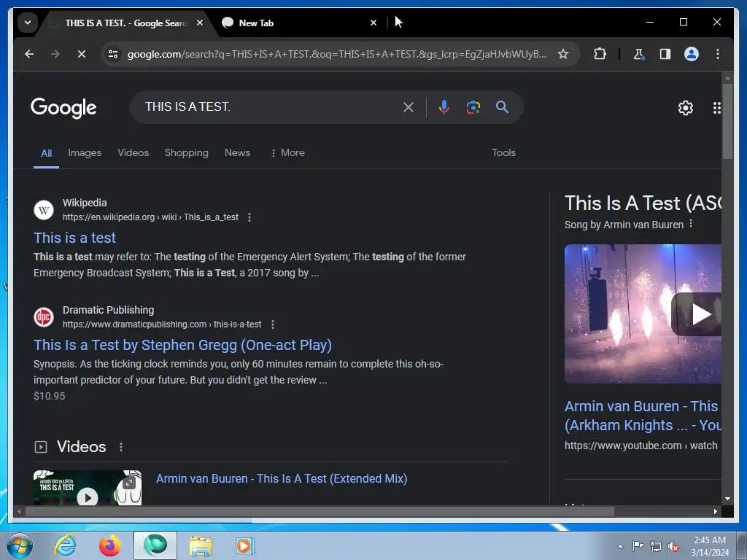Close the New Tab tab
This screenshot has height=560, width=747.
coord(373,23)
